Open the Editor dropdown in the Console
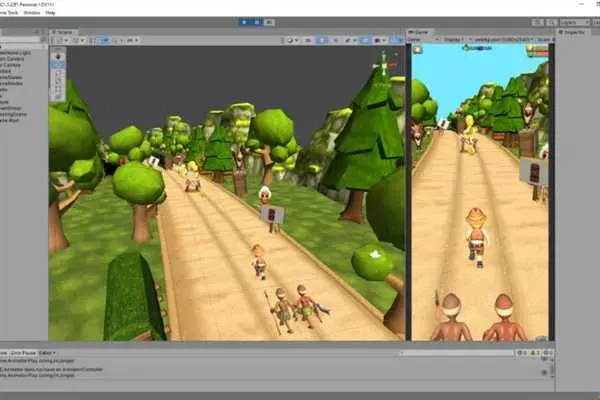600x400 pixels. (47, 353)
